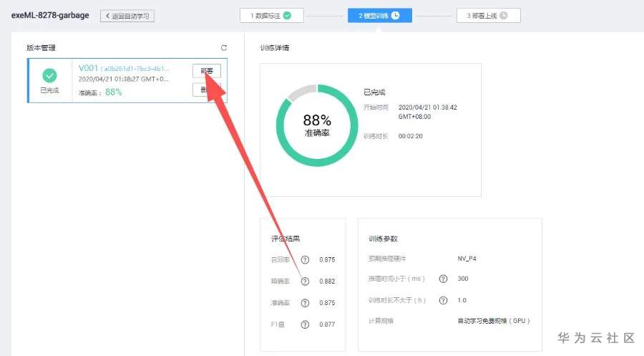Viewport: 644px width, 356px height.
Task: Click the deploy button for version V001
Action: (x=207, y=71)
